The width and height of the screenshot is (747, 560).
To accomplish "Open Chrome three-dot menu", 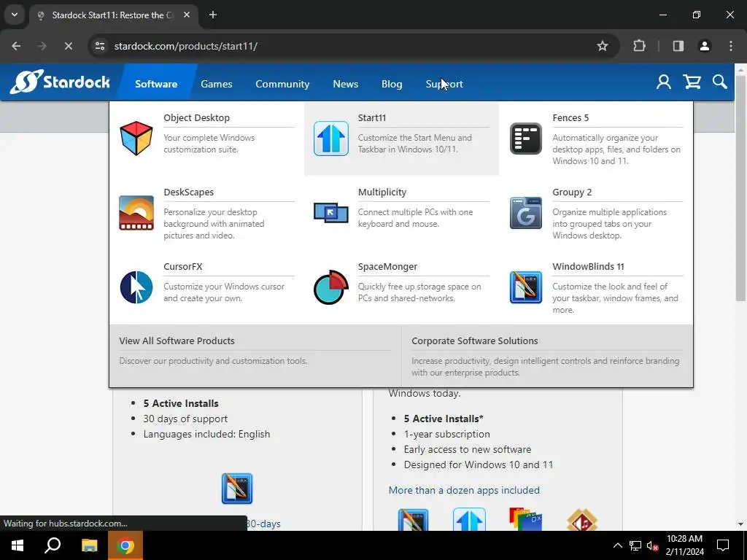I will click(x=730, y=46).
